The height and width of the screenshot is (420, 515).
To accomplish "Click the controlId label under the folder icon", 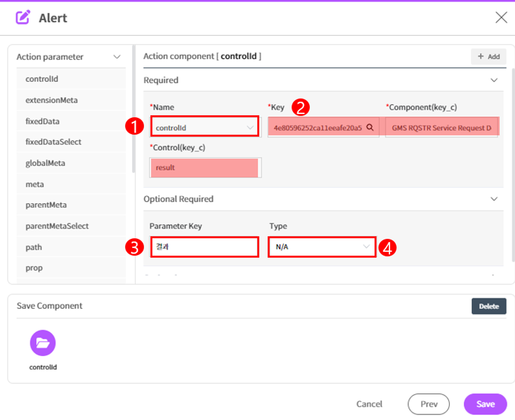I will pos(43,367).
